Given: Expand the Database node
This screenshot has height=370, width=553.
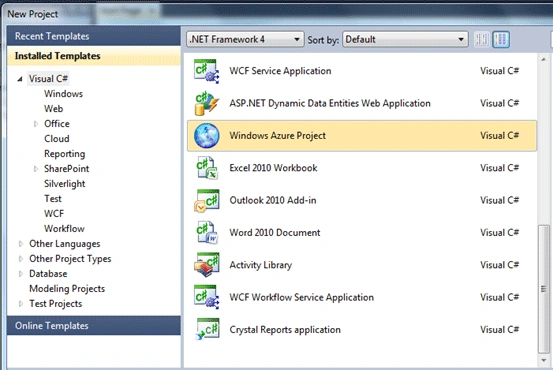Looking at the screenshot, I should (21, 274).
